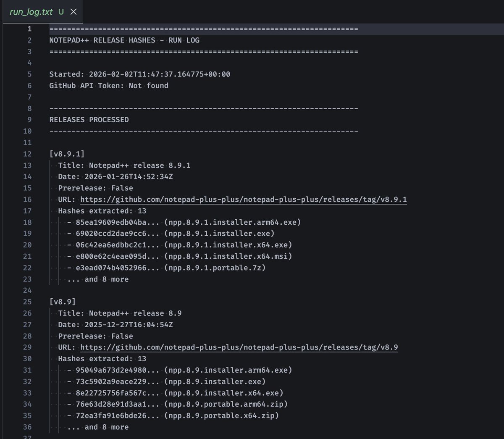Screen dimensions: 504x439
Task: Click 'Prerelease: False' line on line 28
Action: coord(95,336)
